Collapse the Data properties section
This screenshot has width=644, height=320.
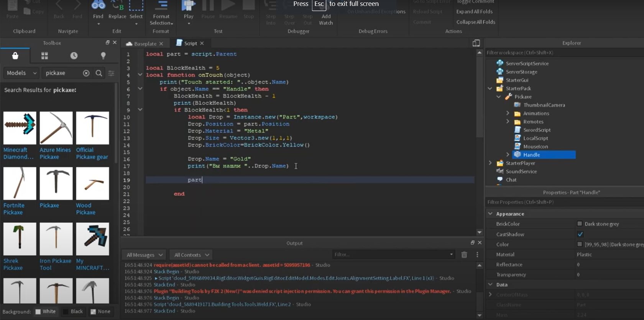tap(490, 284)
